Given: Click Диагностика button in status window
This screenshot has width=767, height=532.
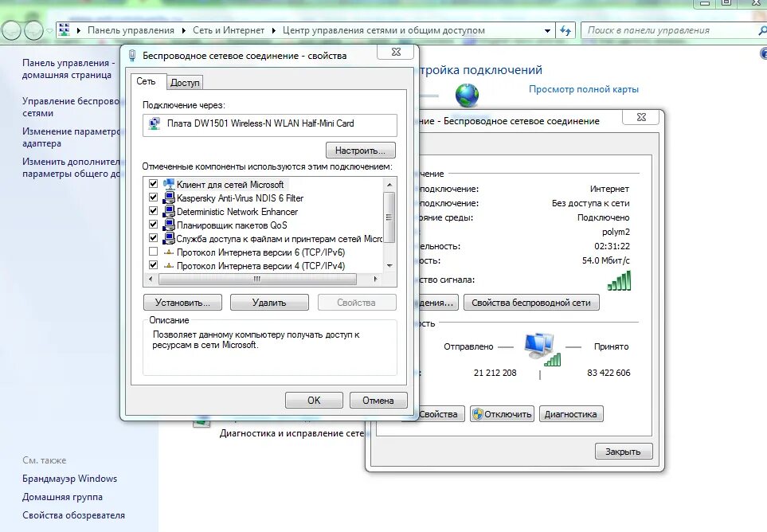Looking at the screenshot, I should pyautogui.click(x=571, y=414).
